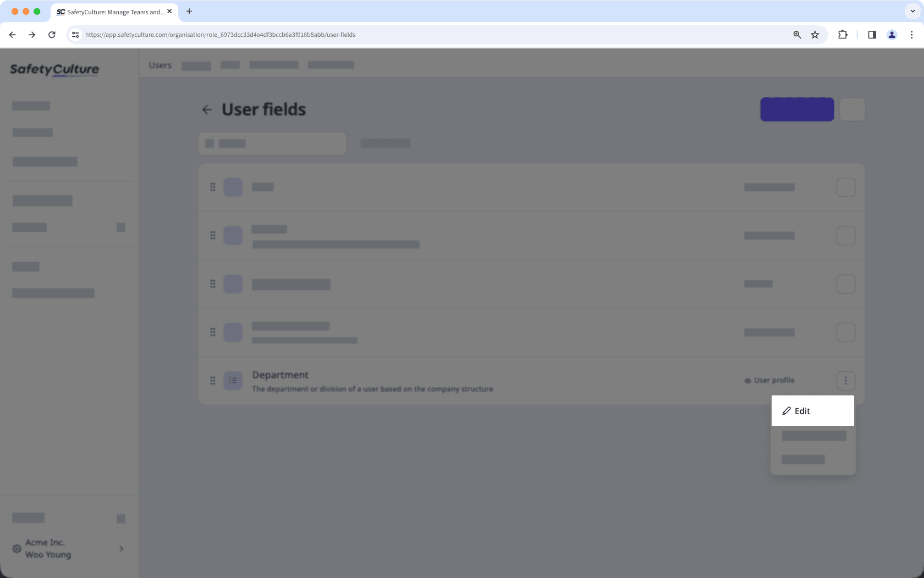Image resolution: width=924 pixels, height=578 pixels.
Task: Go back using the User fields back arrow
Action: pyautogui.click(x=207, y=109)
